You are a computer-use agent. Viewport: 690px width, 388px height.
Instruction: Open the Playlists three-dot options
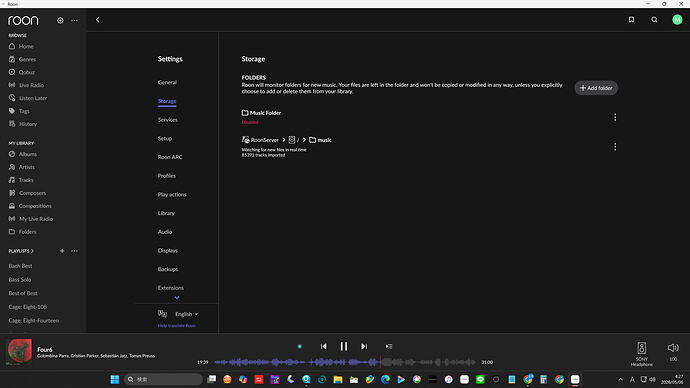click(x=74, y=251)
